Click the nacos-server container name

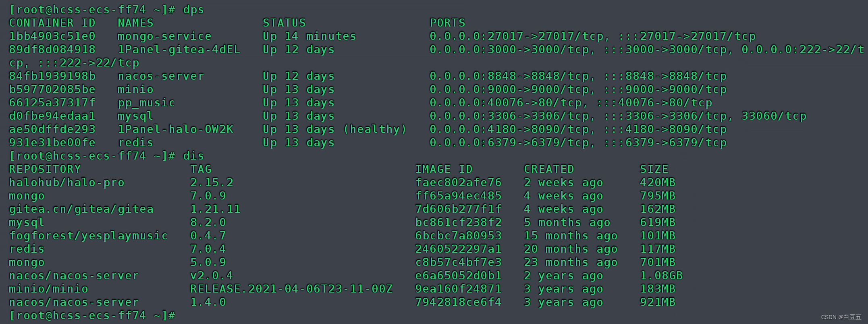click(161, 76)
